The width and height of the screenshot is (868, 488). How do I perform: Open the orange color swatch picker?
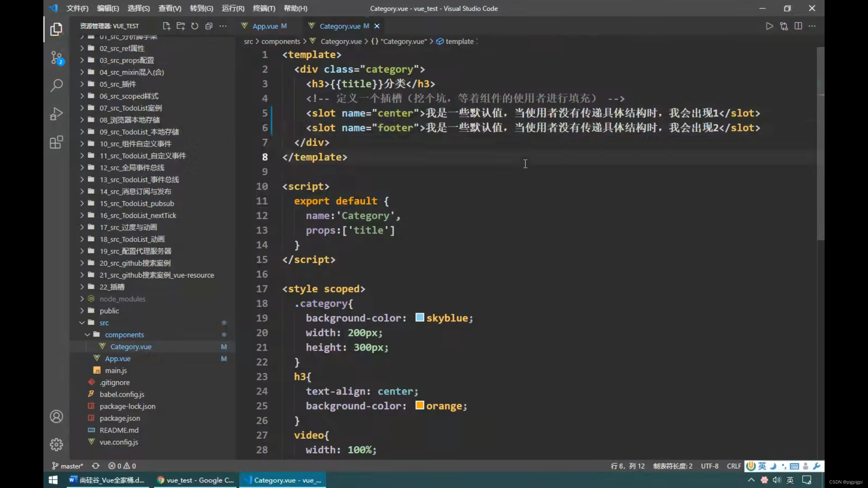click(419, 405)
